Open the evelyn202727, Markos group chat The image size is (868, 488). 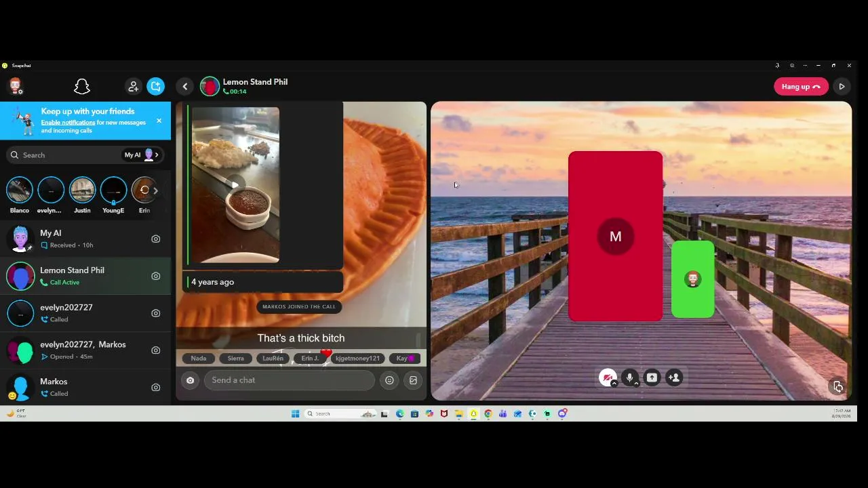pyautogui.click(x=85, y=350)
